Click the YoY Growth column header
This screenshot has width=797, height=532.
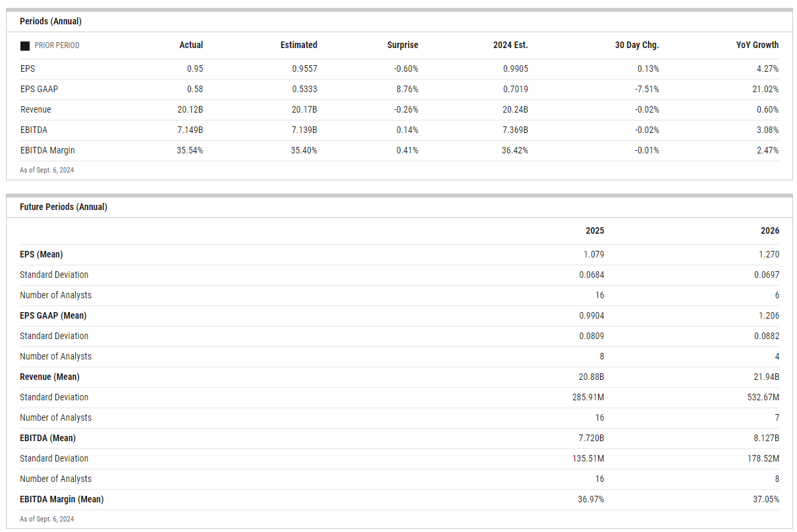click(x=757, y=45)
